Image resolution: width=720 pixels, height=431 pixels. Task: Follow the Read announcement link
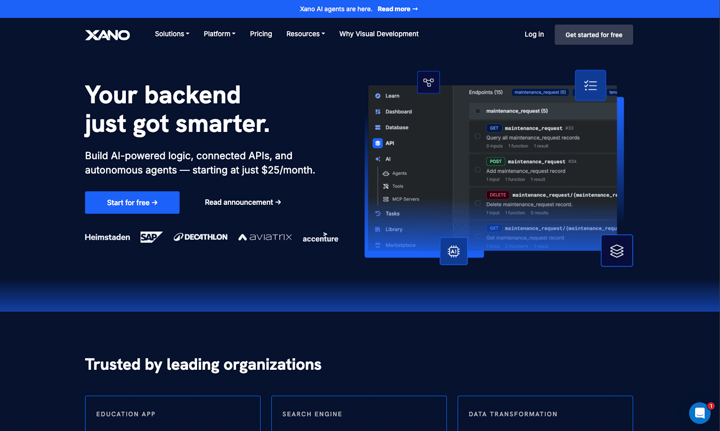(243, 203)
